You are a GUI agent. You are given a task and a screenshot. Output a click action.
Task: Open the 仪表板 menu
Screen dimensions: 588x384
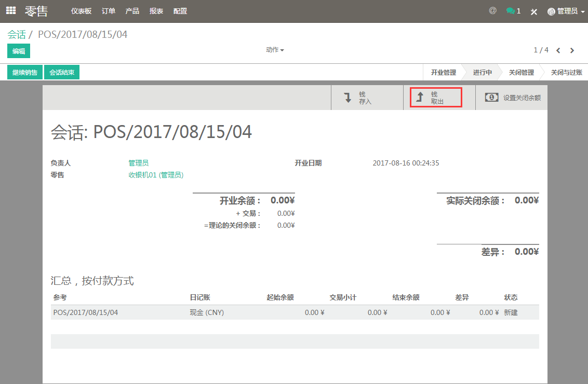[x=82, y=11]
